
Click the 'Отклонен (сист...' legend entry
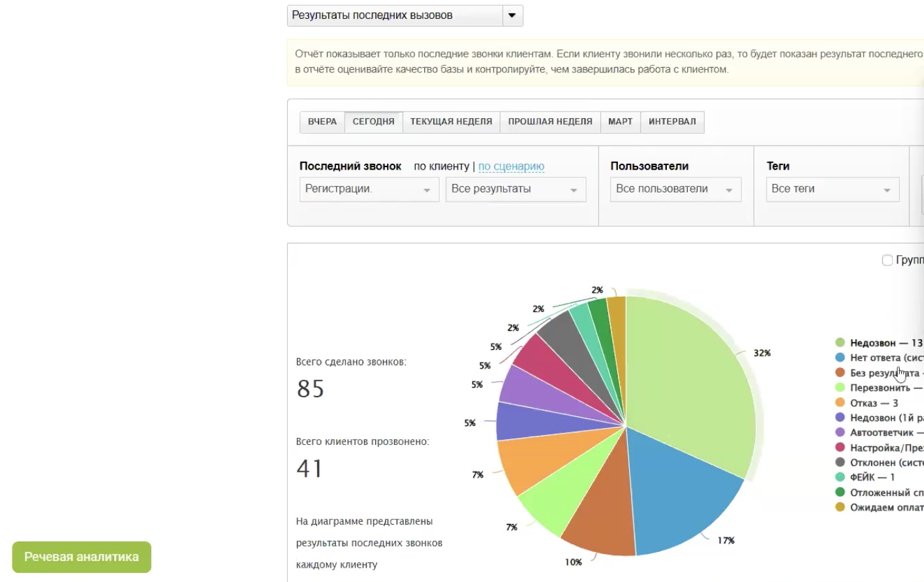pos(879,463)
